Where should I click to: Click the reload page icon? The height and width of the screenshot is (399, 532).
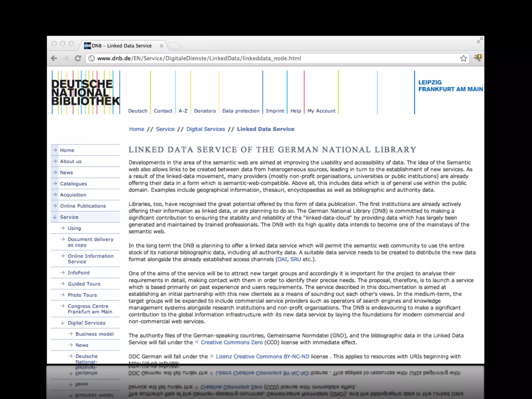coord(78,58)
